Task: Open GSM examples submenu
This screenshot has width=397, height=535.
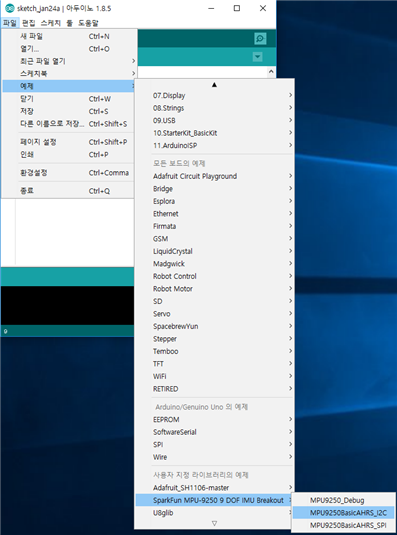Action: point(214,239)
